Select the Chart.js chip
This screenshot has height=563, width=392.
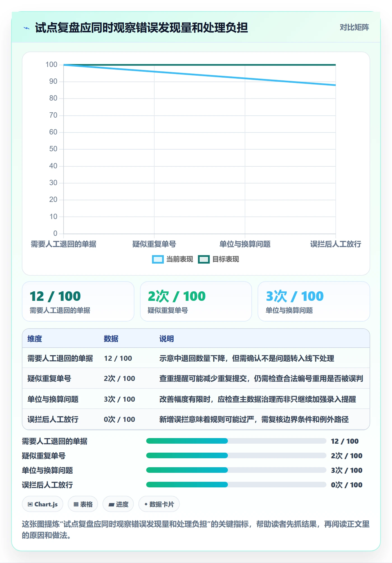tap(43, 504)
